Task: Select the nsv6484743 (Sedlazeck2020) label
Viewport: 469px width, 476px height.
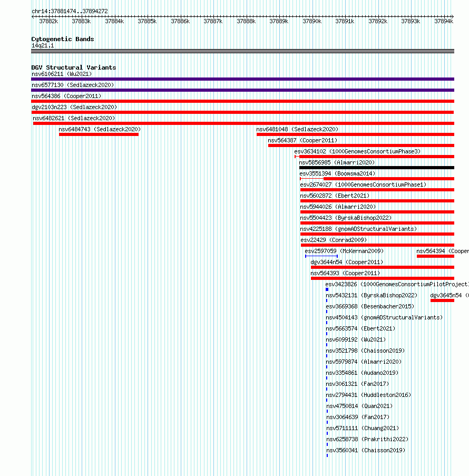Action: click(x=100, y=129)
